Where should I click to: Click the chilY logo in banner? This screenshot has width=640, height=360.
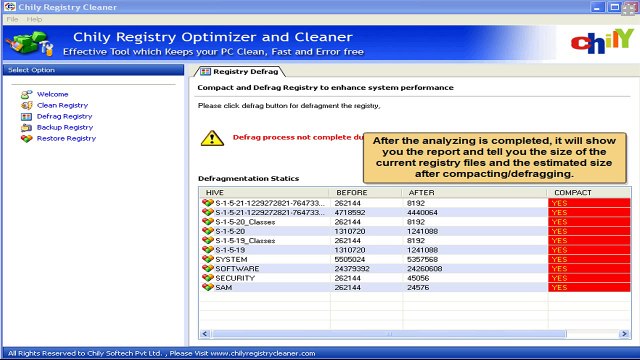click(602, 41)
